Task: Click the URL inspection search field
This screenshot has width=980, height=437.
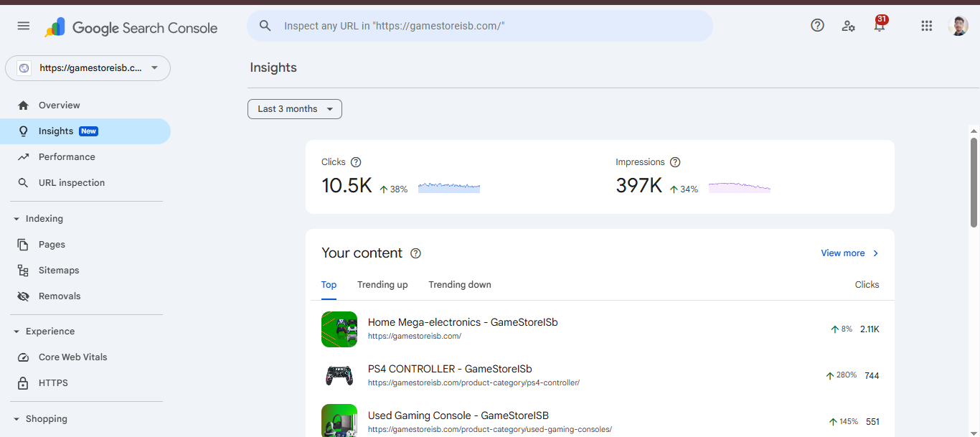Action: click(x=479, y=26)
